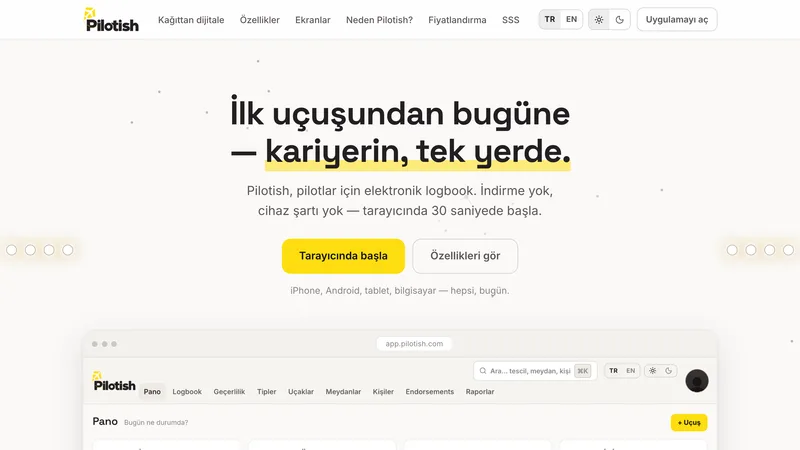Click the app.pilotish.com address bar in mockup
The height and width of the screenshot is (450, 800).
pos(414,344)
